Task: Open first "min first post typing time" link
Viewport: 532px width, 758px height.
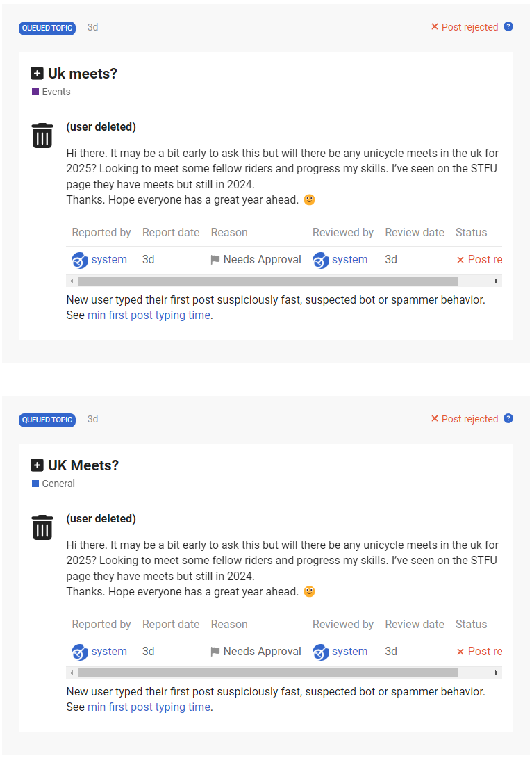Action: click(149, 315)
